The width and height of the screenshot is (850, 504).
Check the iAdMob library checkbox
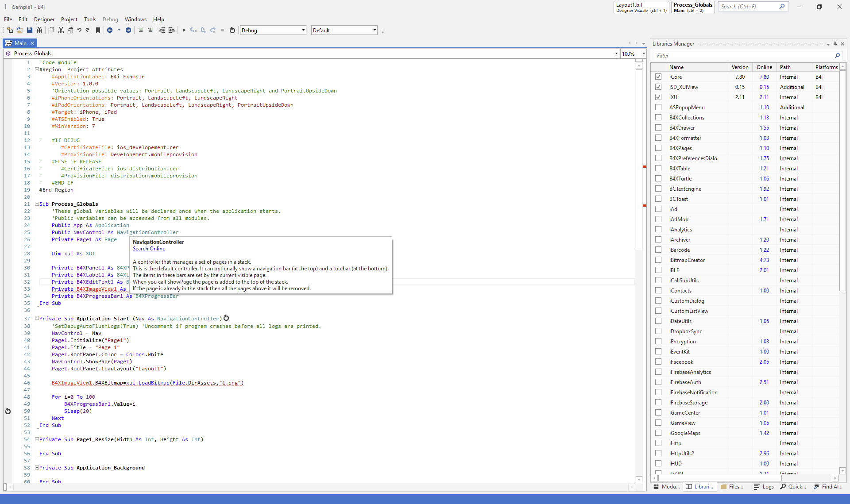click(658, 219)
